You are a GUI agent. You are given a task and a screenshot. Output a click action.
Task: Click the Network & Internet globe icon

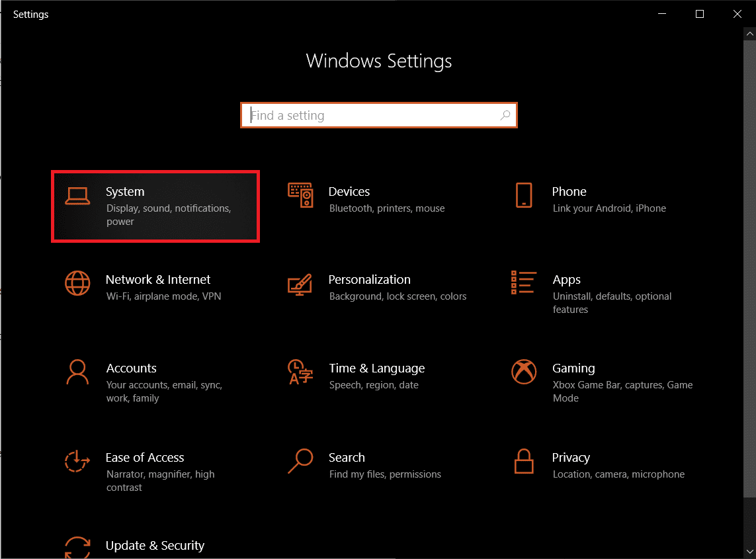[x=77, y=284]
